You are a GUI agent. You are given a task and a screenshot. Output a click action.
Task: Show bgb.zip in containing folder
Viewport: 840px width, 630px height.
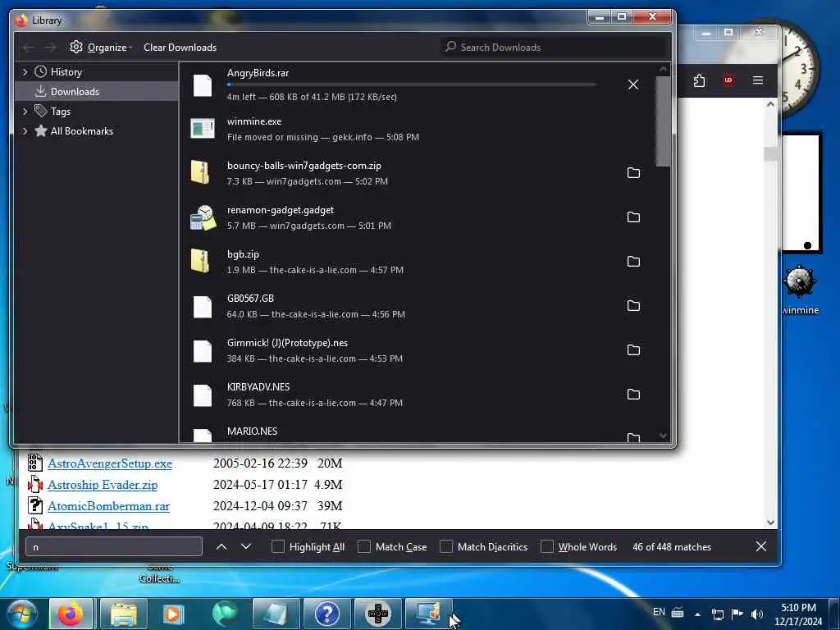click(x=633, y=262)
